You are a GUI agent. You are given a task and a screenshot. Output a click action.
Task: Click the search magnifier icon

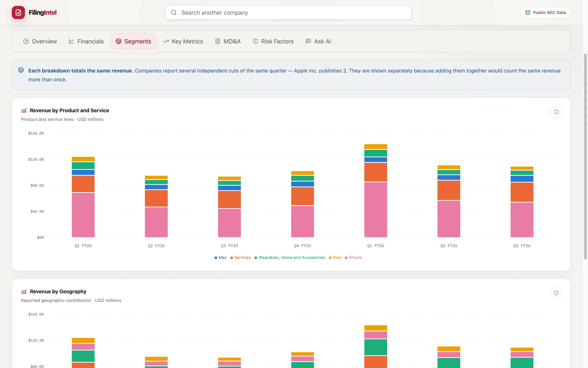(x=174, y=13)
